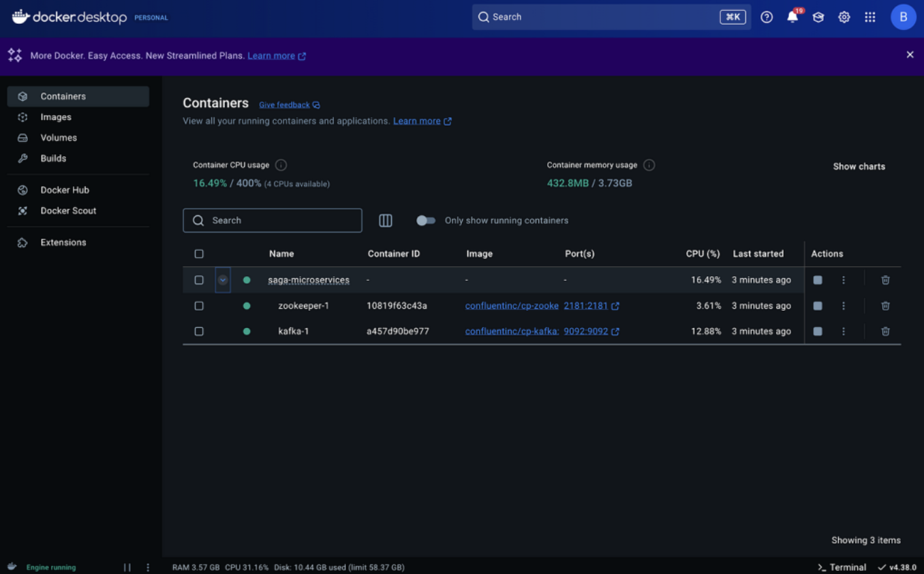
Task: Open the Learning center graduation cap icon
Action: click(818, 17)
